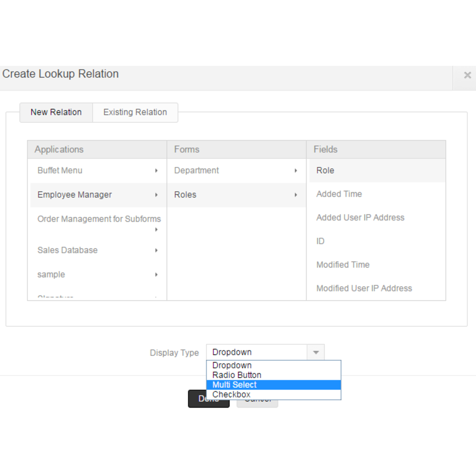Switch to the Existing Relation tab

135,112
